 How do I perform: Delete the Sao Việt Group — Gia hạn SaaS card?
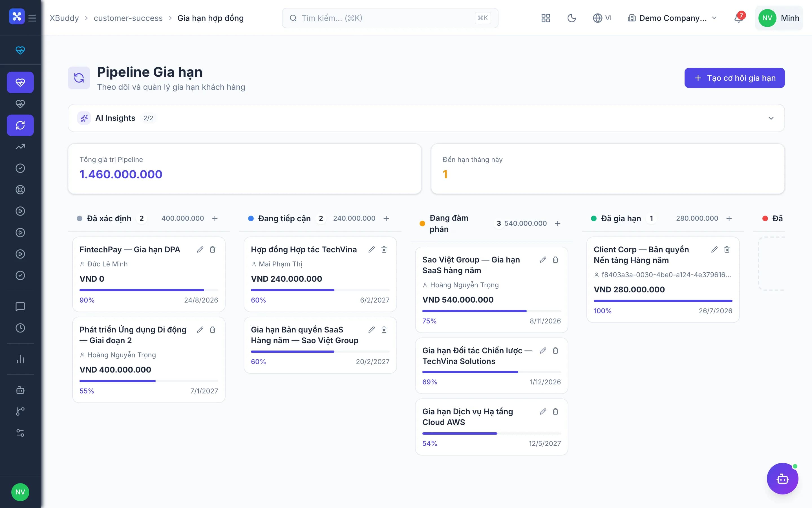555,260
